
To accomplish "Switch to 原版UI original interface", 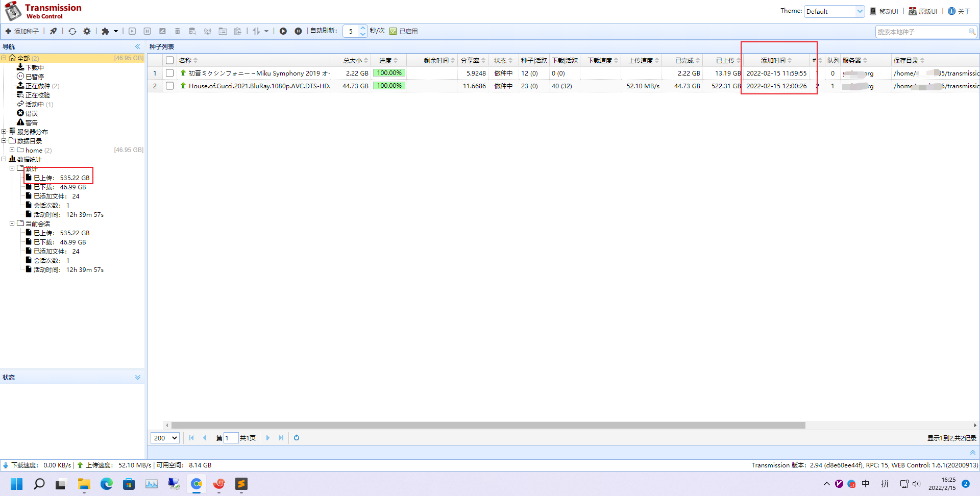I will click(923, 11).
